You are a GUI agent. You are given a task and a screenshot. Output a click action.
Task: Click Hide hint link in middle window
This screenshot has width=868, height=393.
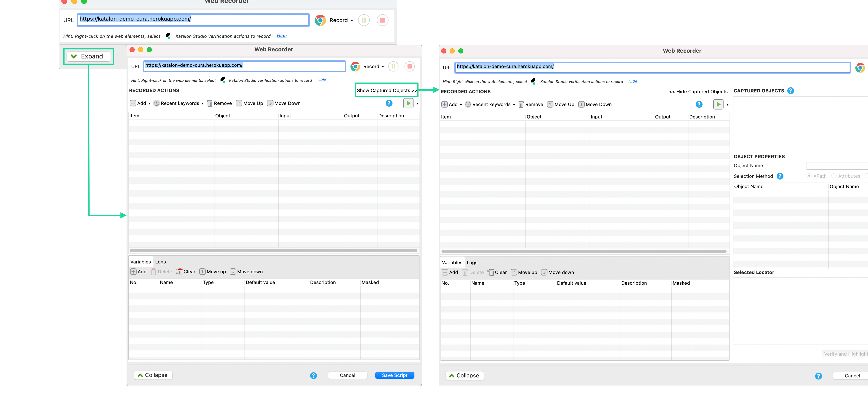click(x=321, y=80)
